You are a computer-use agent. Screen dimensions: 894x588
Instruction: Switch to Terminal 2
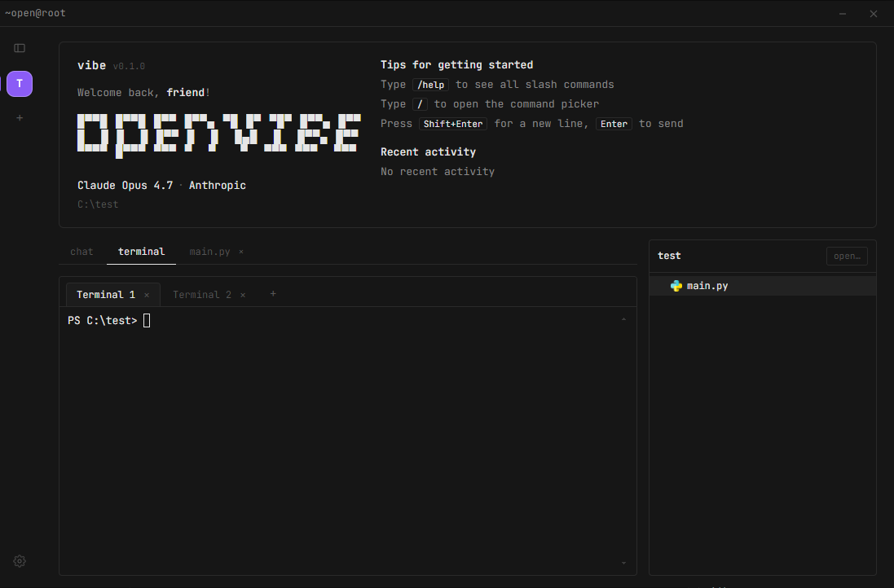click(202, 295)
